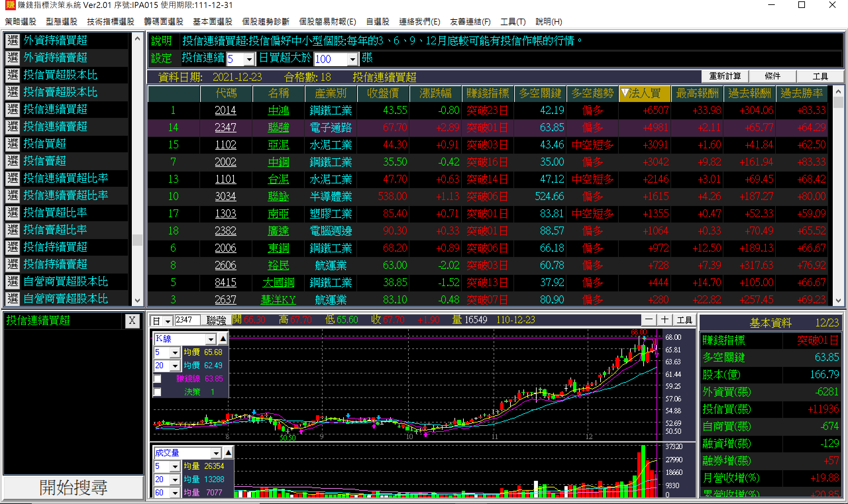The height and width of the screenshot is (504, 848).
Task: Open 技術指標選股 menu
Action: (x=110, y=22)
